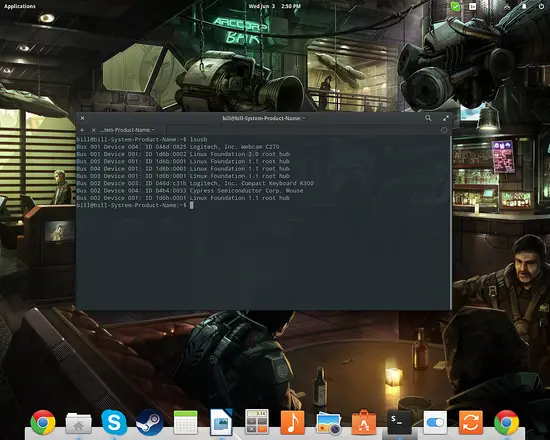Launch Skype from the dock
The image size is (550, 440).
tap(114, 422)
